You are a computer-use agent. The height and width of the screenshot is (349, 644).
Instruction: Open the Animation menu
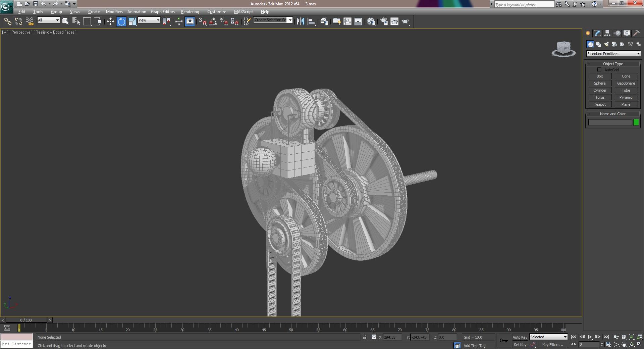pos(137,12)
